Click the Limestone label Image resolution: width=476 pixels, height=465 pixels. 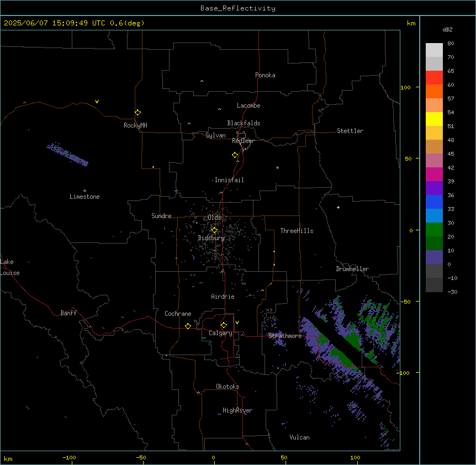(84, 197)
